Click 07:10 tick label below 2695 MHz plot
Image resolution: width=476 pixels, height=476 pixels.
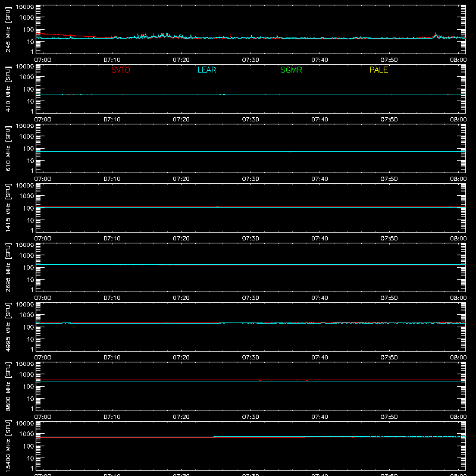pyautogui.click(x=112, y=298)
